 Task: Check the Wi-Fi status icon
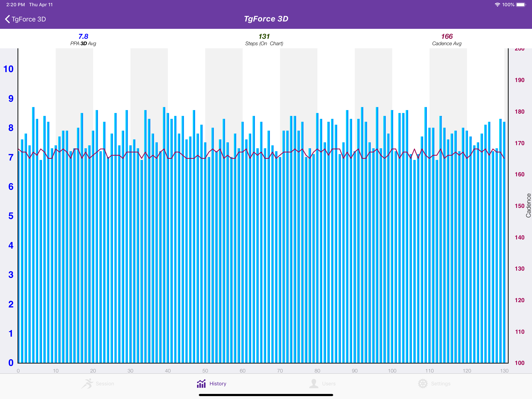497,4
